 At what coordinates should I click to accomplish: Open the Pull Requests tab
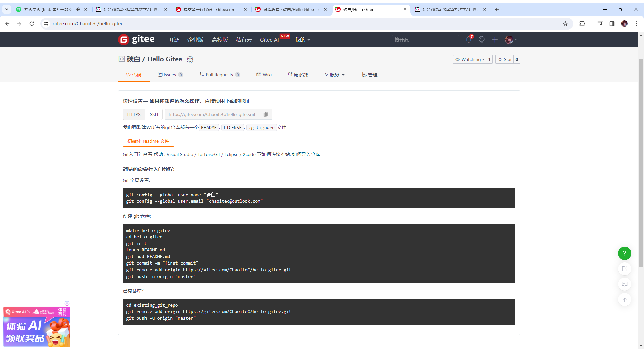[220, 75]
